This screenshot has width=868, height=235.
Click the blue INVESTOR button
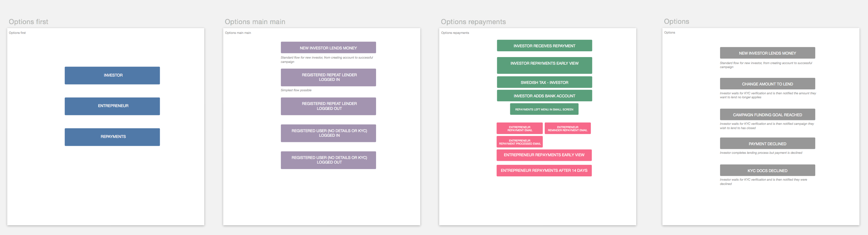click(112, 75)
